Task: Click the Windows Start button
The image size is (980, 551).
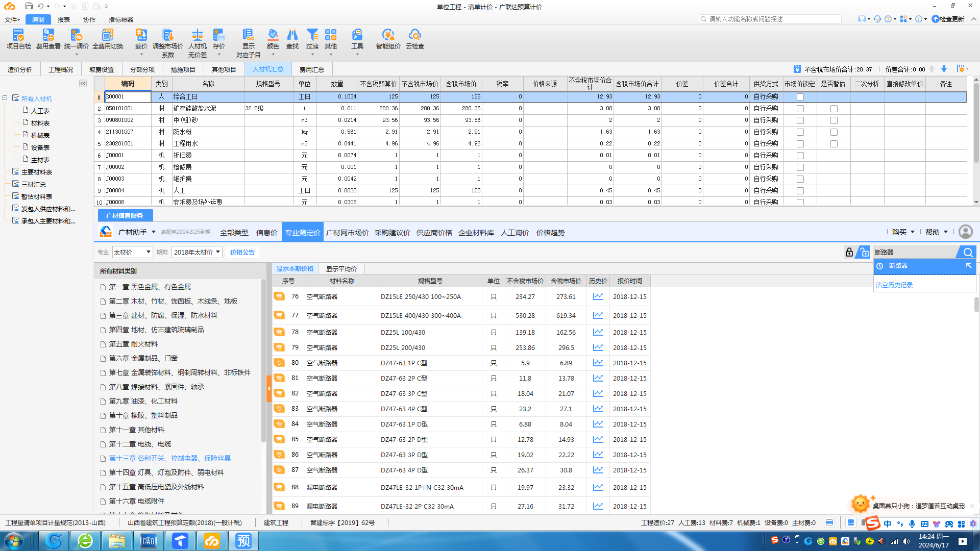Action: click(x=14, y=541)
